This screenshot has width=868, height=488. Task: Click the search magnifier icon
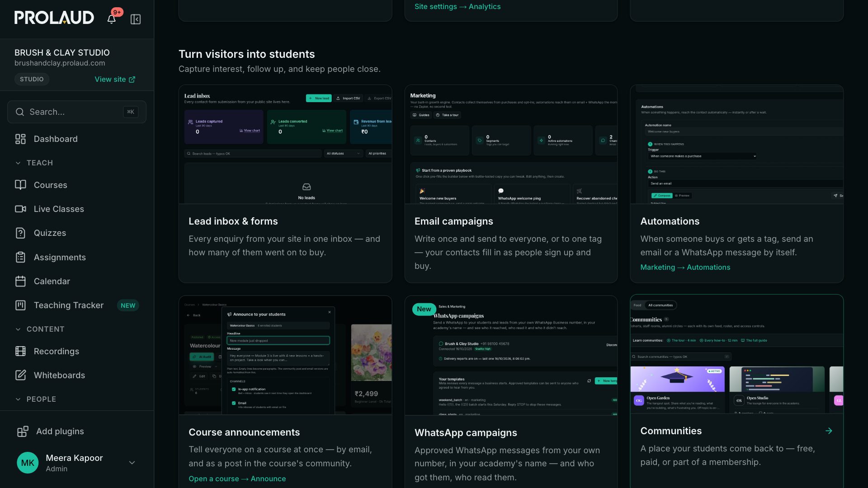[x=20, y=112]
